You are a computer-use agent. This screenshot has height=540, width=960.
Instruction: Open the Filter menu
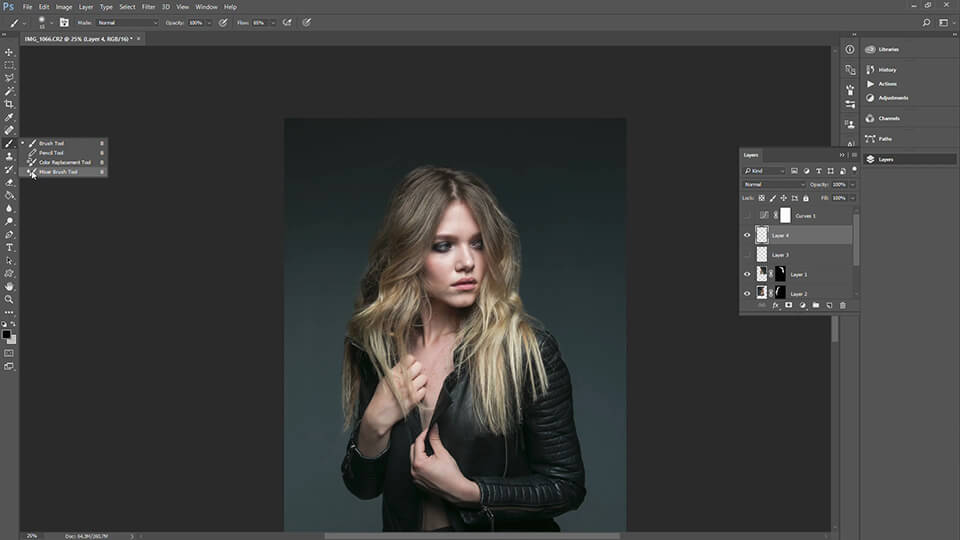(149, 7)
